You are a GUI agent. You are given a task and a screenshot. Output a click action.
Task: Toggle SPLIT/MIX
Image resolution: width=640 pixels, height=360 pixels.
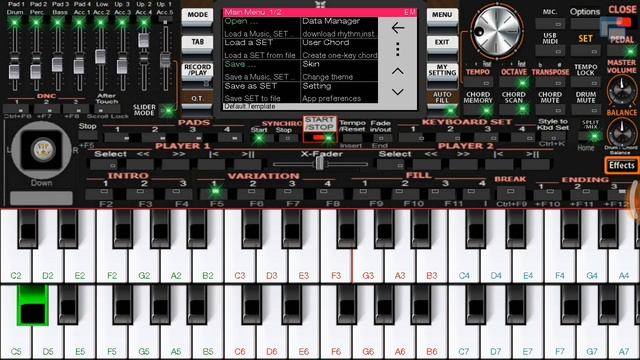pyautogui.click(x=590, y=136)
